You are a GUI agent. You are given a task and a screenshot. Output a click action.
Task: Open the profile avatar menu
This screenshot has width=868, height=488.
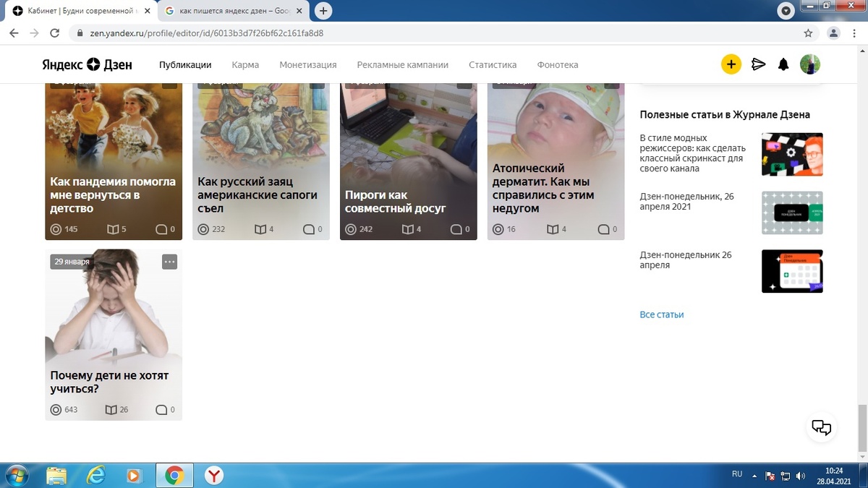pos(810,64)
